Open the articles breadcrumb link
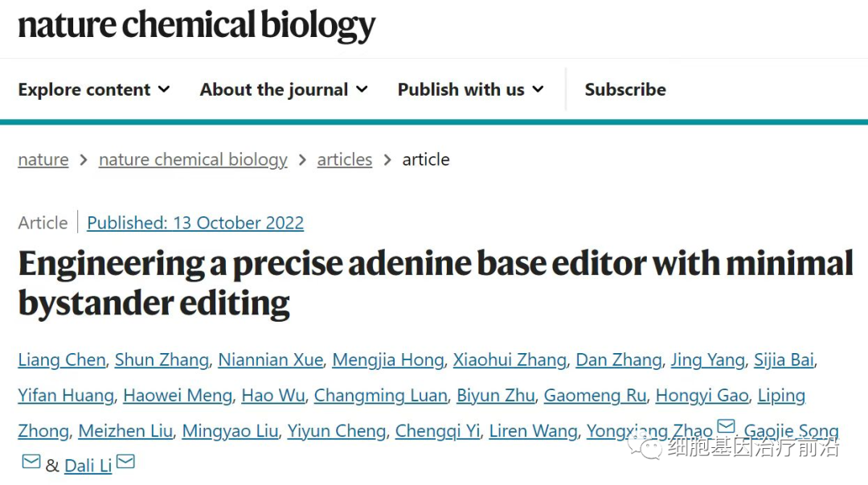The height and width of the screenshot is (485, 868). [x=345, y=159]
